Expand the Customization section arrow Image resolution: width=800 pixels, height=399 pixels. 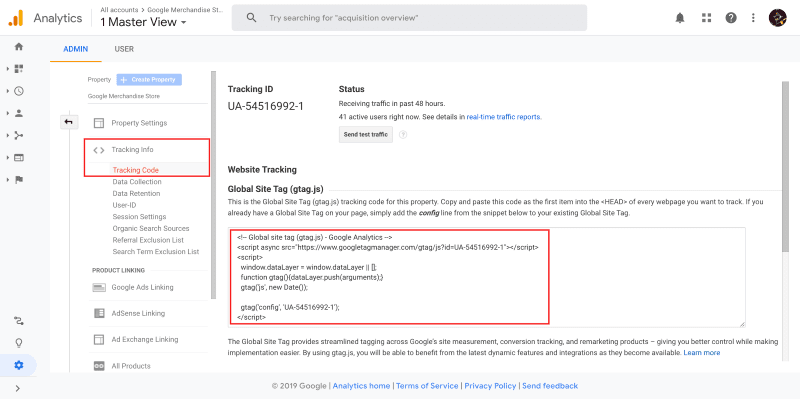pyautogui.click(x=8, y=69)
